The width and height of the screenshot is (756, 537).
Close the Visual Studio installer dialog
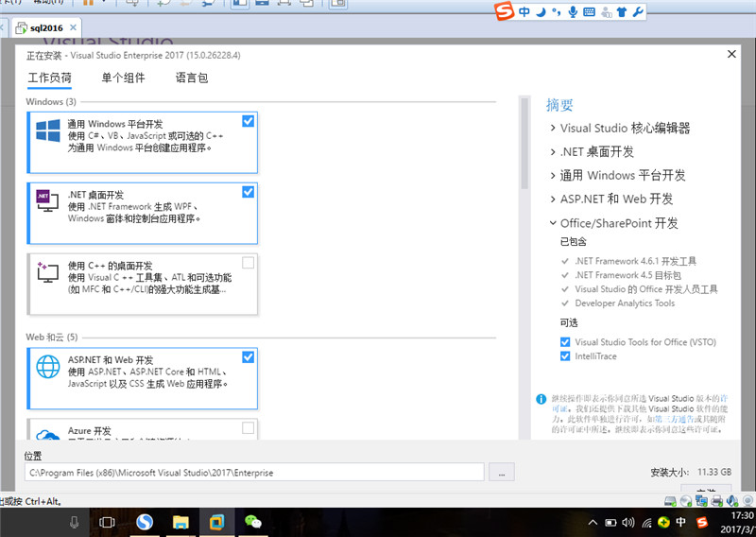point(731,54)
